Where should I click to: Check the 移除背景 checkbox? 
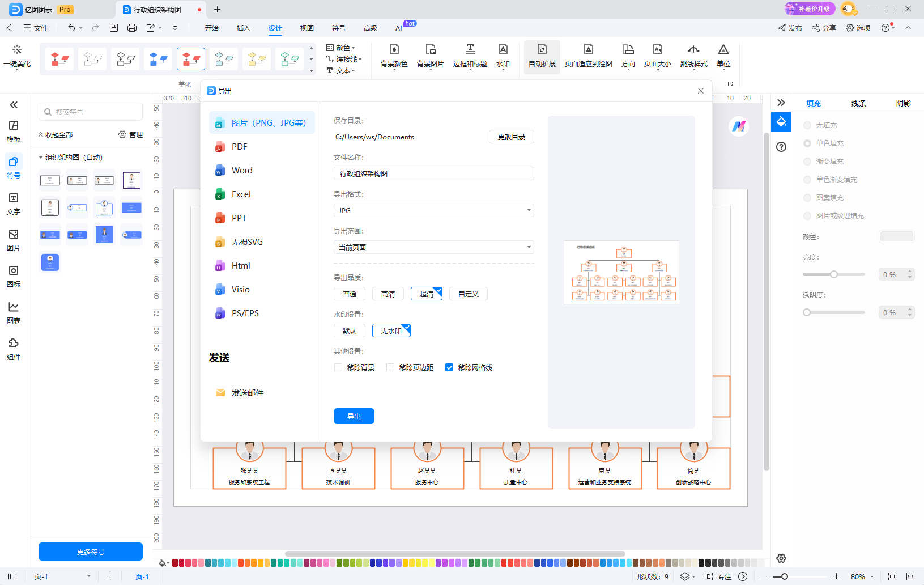(338, 367)
